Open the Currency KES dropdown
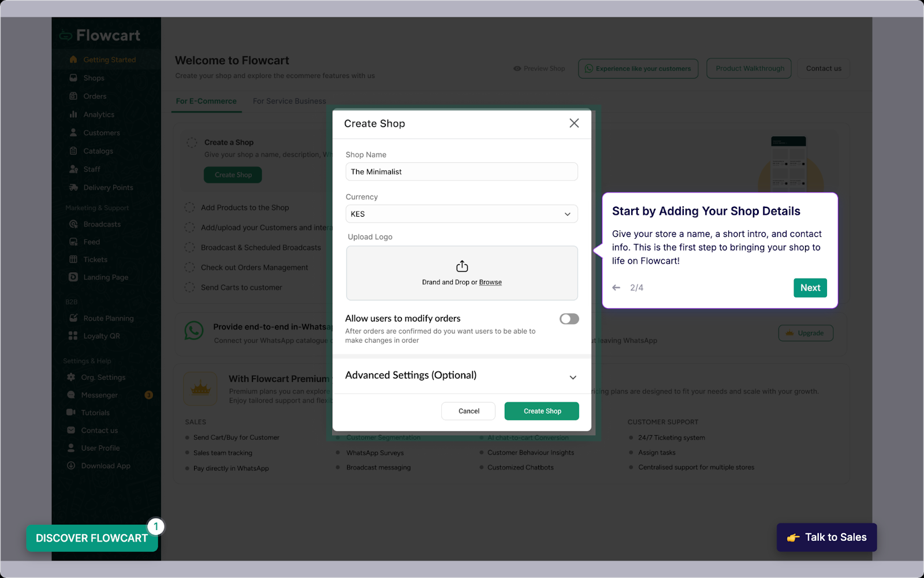The height and width of the screenshot is (578, 924). [462, 214]
